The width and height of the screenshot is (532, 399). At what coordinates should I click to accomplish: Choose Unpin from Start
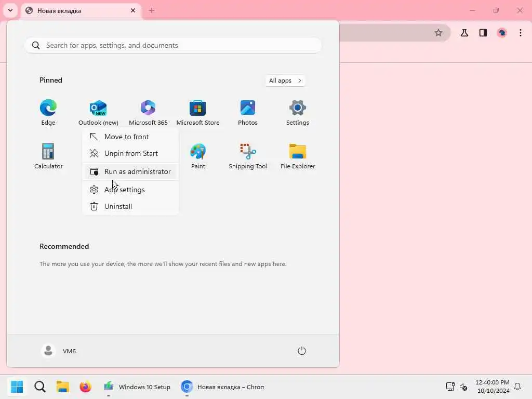click(130, 153)
